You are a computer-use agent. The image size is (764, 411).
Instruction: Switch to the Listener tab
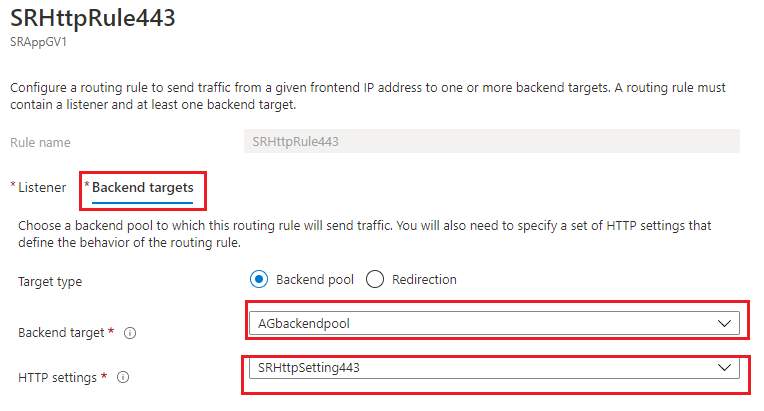point(41,187)
